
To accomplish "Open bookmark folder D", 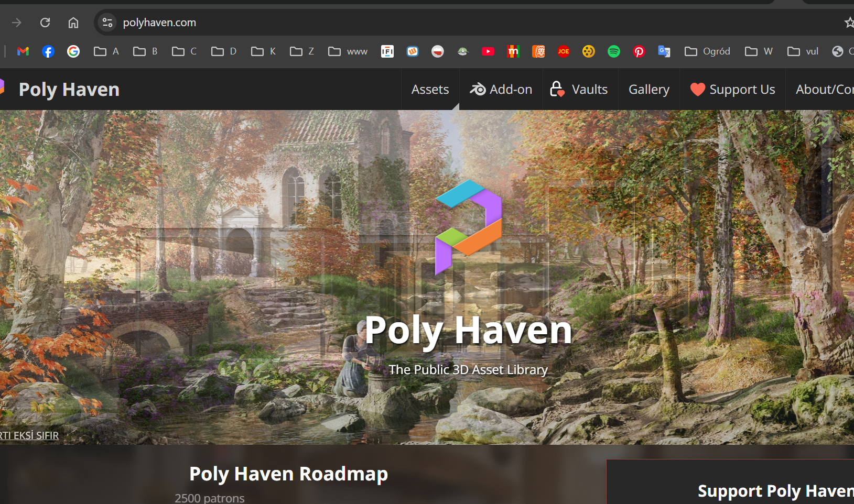I will coord(224,51).
